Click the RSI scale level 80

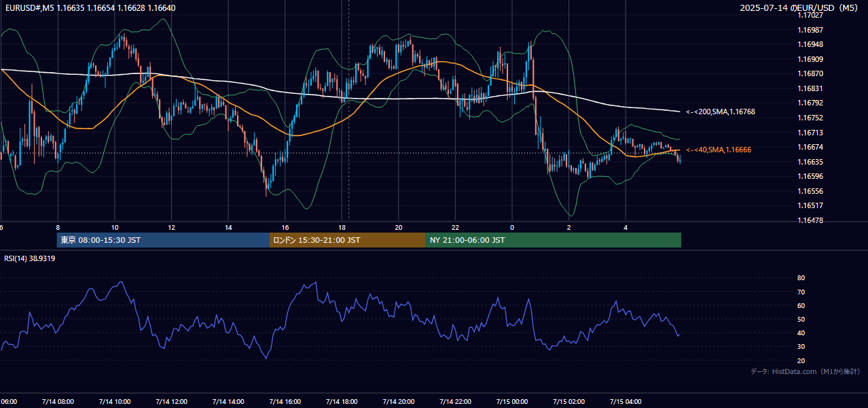click(801, 278)
